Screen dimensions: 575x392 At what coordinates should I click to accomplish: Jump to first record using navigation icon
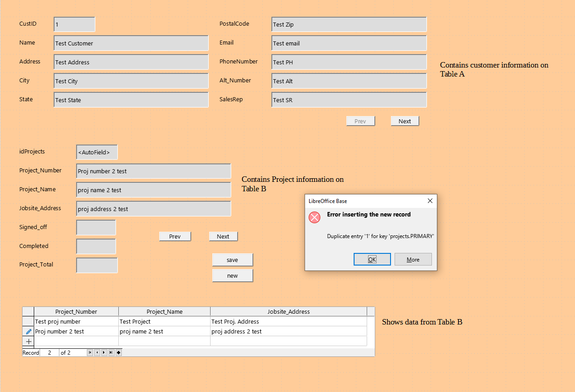click(x=90, y=352)
